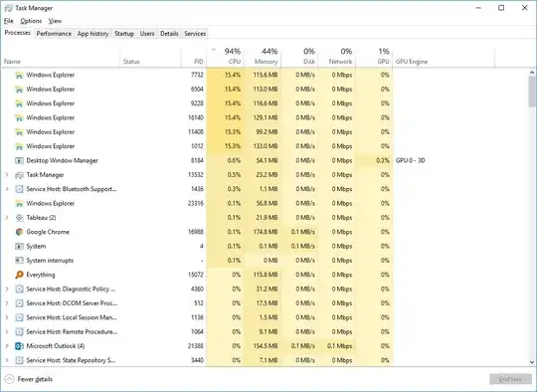This screenshot has height=392, width=537.
Task: Click the 174.8 MB memory value
Action: click(x=265, y=232)
